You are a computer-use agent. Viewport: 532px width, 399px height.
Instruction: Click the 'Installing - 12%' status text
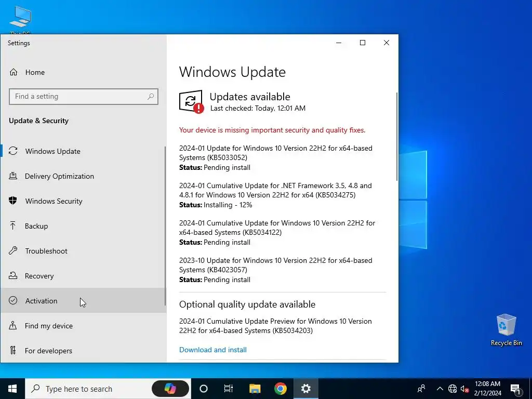click(228, 205)
